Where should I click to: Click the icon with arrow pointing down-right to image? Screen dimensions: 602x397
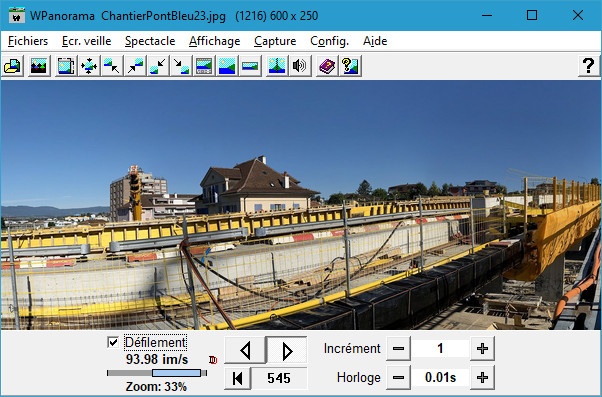[x=181, y=66]
